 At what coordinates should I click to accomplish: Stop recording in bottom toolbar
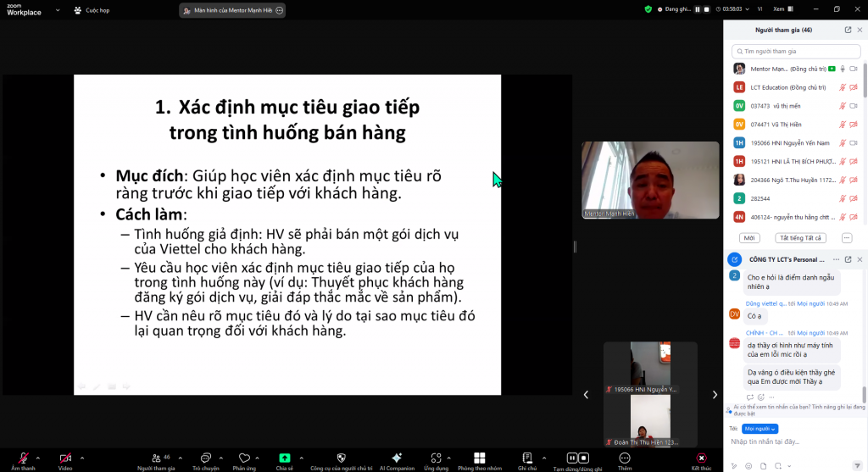coord(583,458)
